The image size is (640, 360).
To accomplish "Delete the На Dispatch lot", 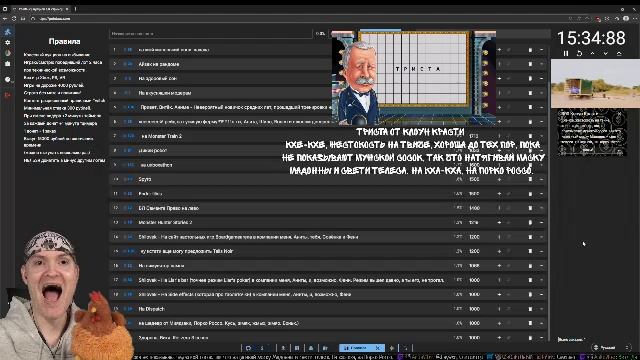I will (530, 309).
